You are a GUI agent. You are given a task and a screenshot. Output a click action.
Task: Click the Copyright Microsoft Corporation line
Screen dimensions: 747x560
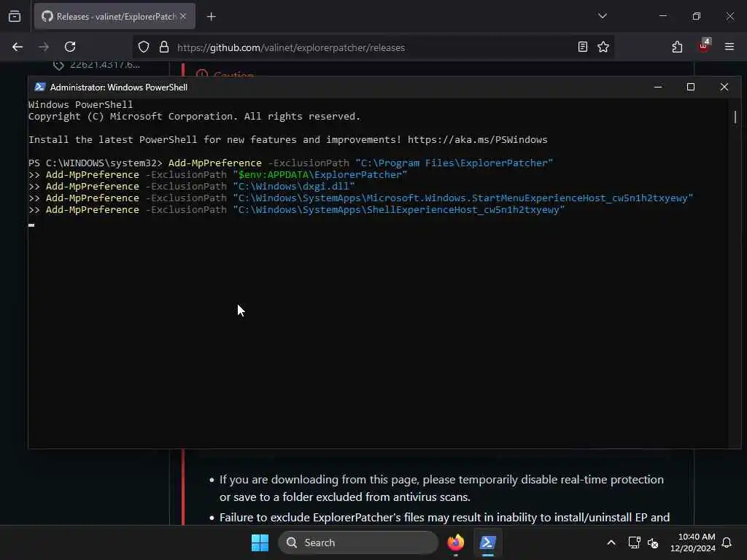tap(194, 116)
